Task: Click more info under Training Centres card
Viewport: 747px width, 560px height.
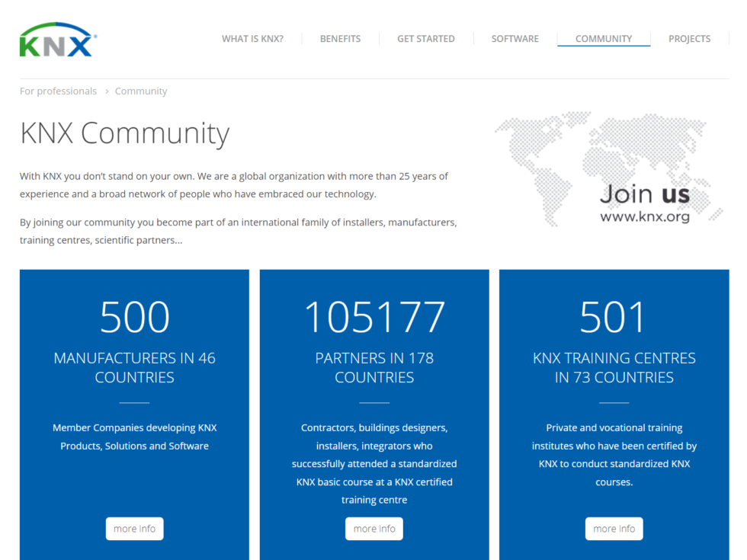Action: [x=614, y=529]
